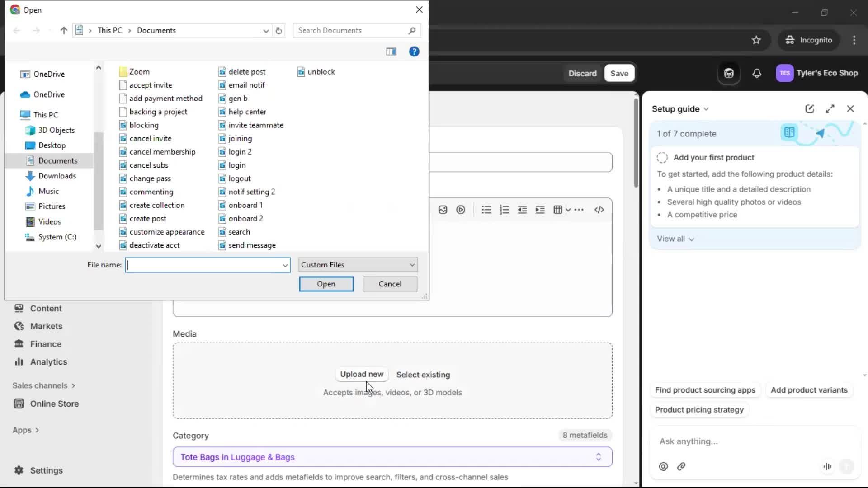Image resolution: width=868 pixels, height=488 pixels.
Task: Switch to Analytics in the sidebar
Action: (47, 361)
